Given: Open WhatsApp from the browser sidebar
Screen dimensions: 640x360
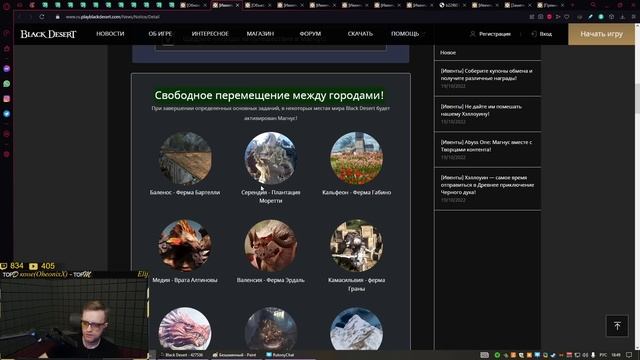Looking at the screenshot, I should 7,84.
